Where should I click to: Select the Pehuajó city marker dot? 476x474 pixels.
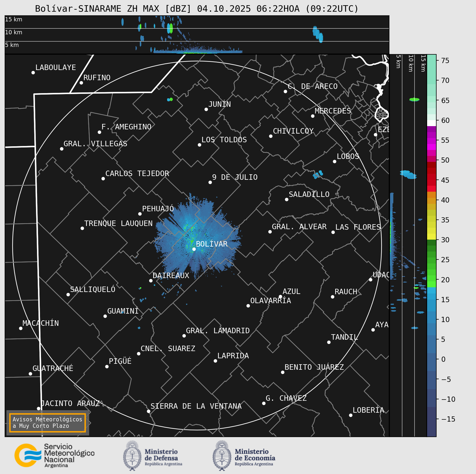pyautogui.click(x=140, y=214)
